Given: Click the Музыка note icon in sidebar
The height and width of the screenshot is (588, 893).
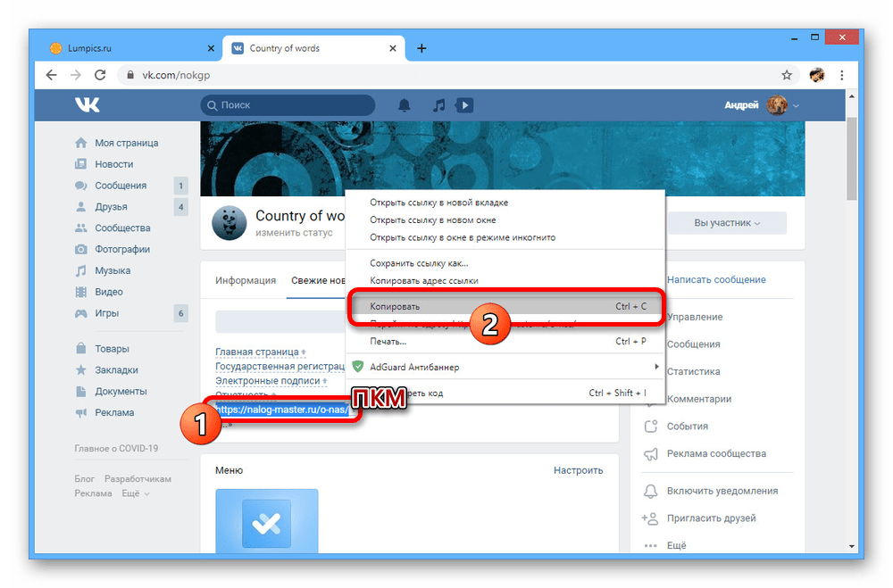Looking at the screenshot, I should pyautogui.click(x=81, y=270).
